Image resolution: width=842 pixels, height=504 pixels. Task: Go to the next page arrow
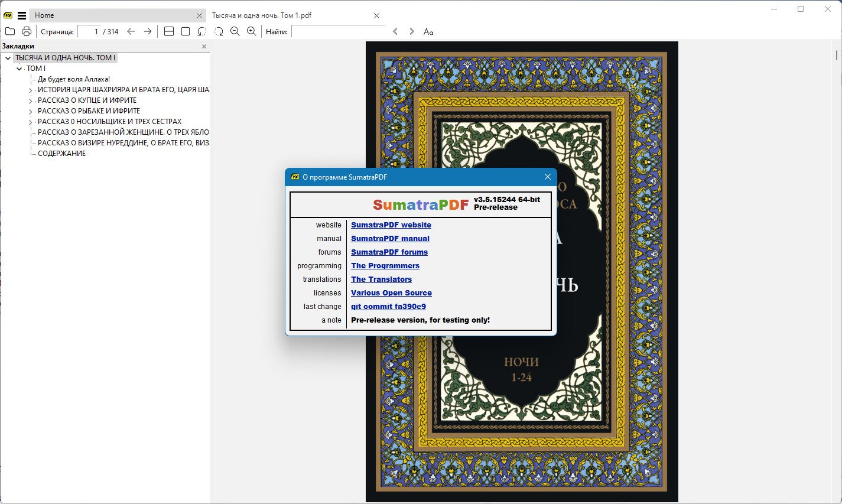click(x=148, y=31)
